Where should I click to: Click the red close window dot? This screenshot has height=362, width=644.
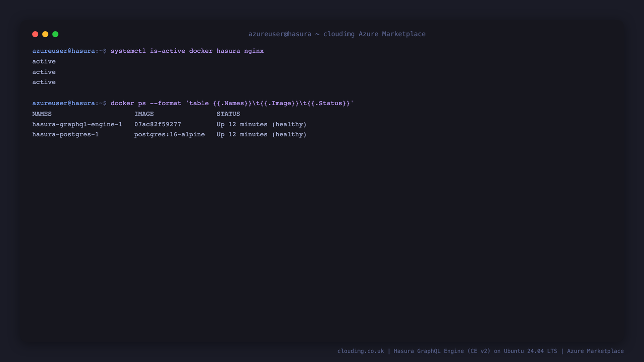(35, 34)
